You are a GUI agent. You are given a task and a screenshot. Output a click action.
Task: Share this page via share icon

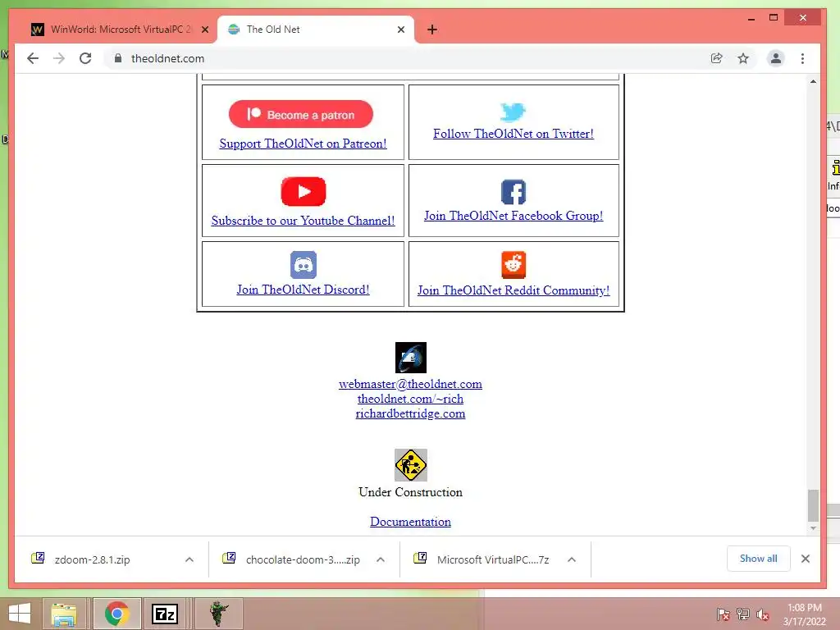tap(716, 58)
